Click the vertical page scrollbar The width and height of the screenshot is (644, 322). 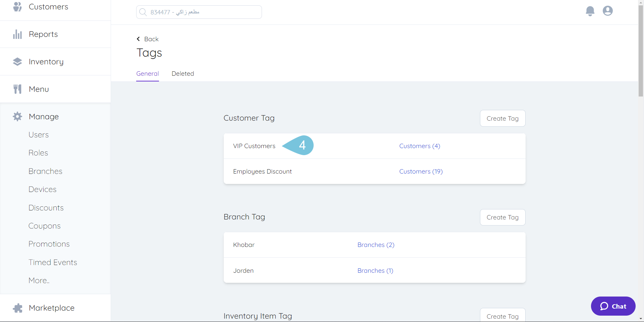641,50
